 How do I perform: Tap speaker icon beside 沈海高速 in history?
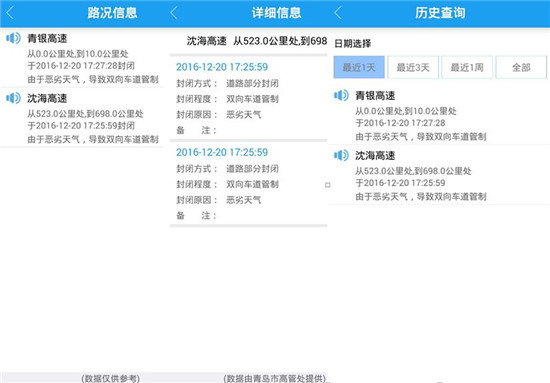click(341, 155)
